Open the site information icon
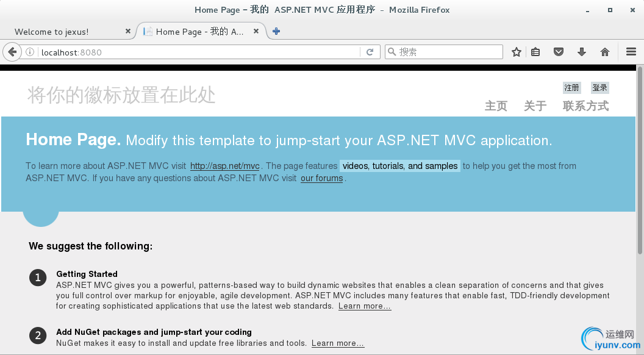The height and width of the screenshot is (355, 644). 29,52
